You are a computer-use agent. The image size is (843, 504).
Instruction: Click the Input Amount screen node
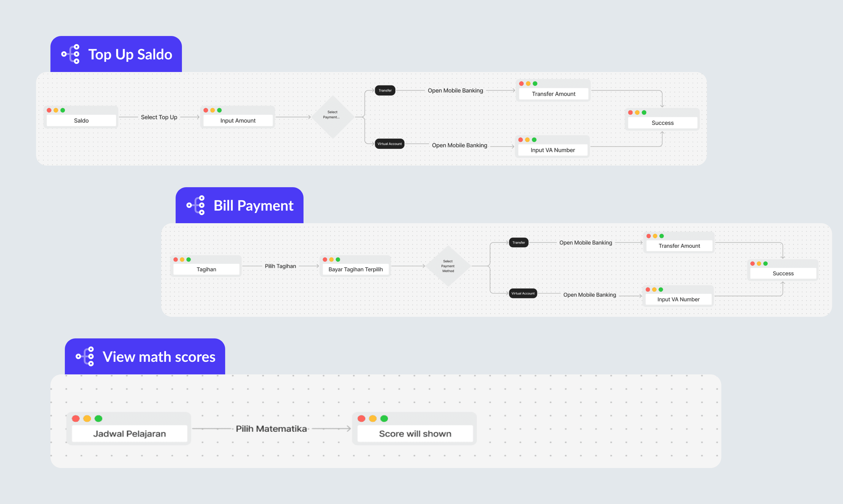pyautogui.click(x=237, y=121)
